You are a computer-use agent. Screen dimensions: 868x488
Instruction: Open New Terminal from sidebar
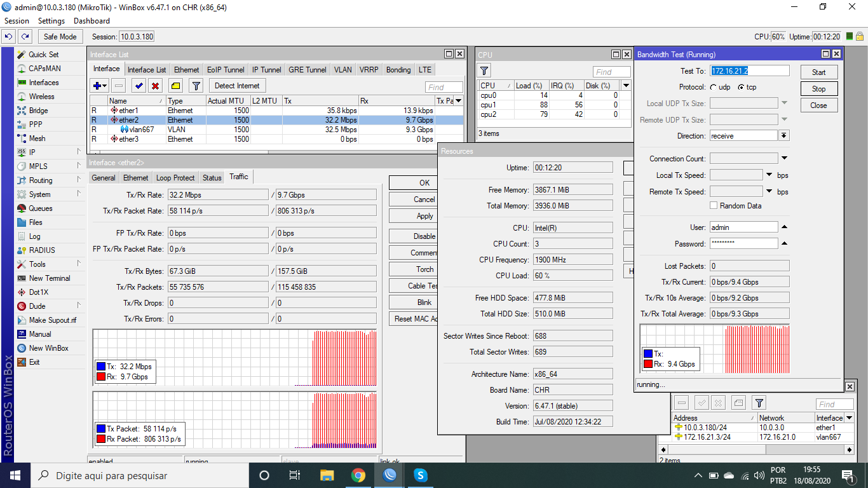(x=50, y=278)
